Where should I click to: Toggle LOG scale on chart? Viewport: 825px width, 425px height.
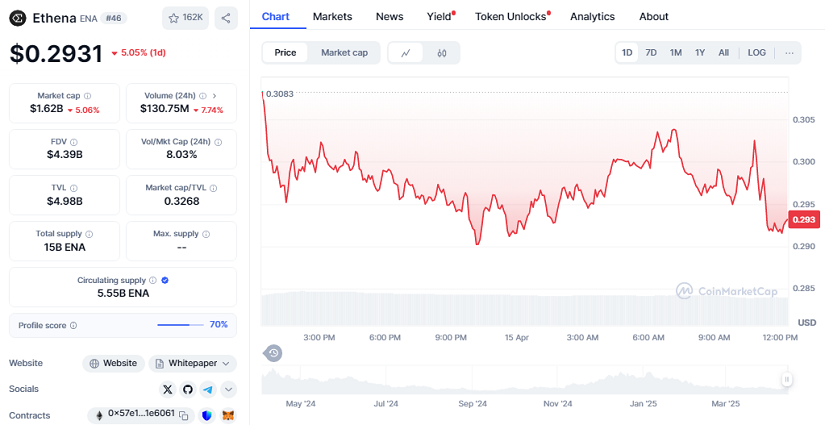tap(757, 53)
